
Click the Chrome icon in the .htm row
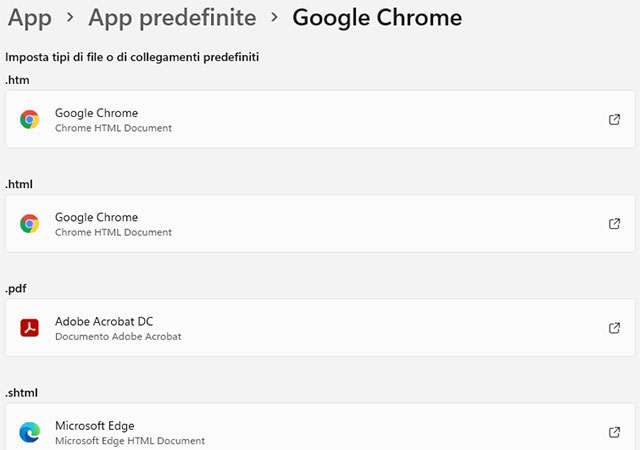tap(29, 120)
